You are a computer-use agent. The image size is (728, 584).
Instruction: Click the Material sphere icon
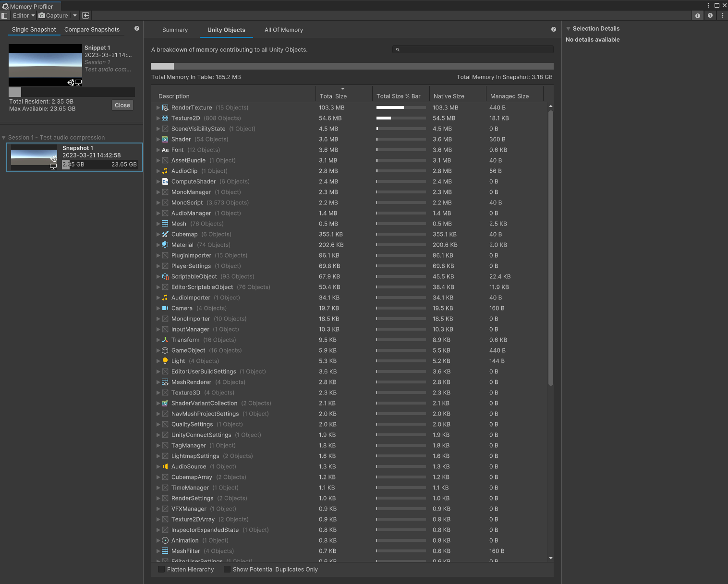click(x=165, y=245)
